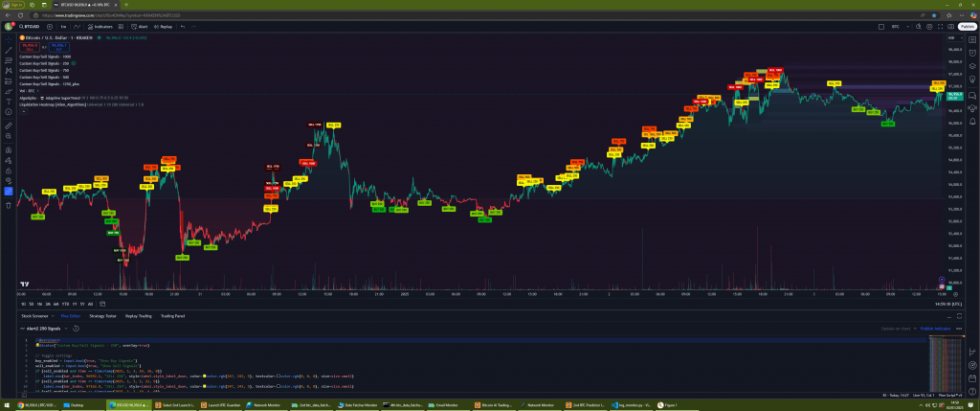
Task: Open the watchlist panel in right sidebar
Action: [971, 38]
